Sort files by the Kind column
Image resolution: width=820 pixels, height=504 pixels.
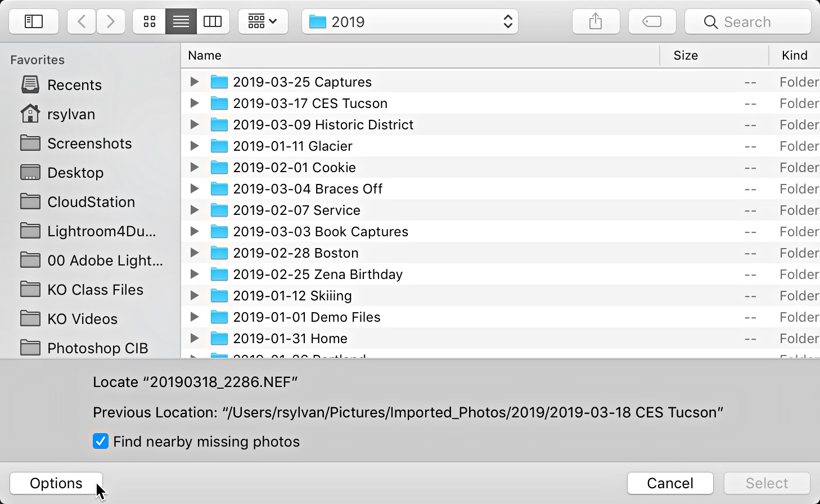point(794,55)
